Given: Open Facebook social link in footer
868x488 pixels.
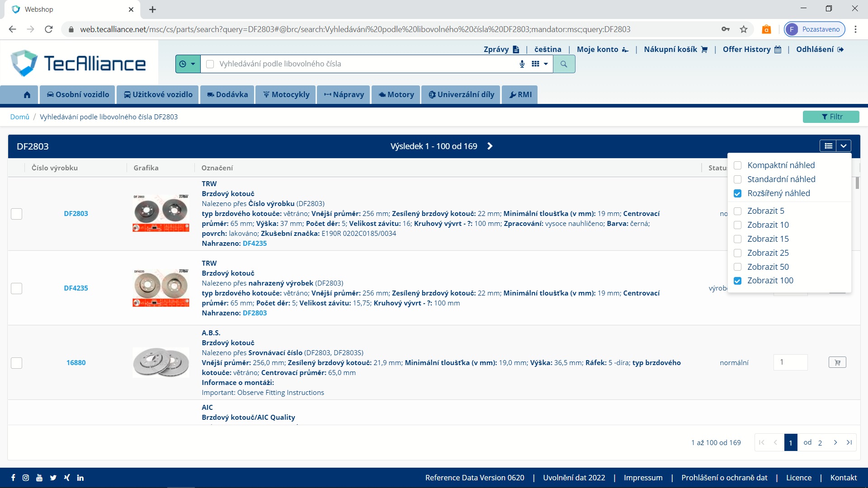Looking at the screenshot, I should click(x=13, y=478).
